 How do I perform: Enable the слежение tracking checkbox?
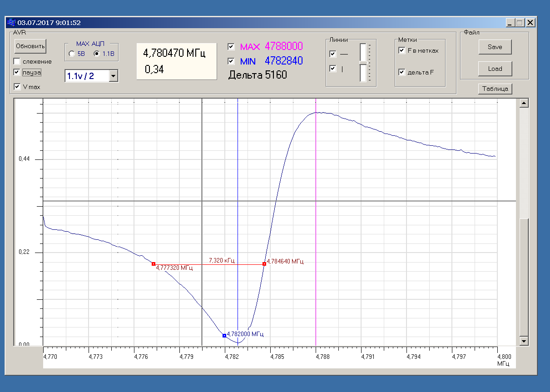pyautogui.click(x=17, y=61)
